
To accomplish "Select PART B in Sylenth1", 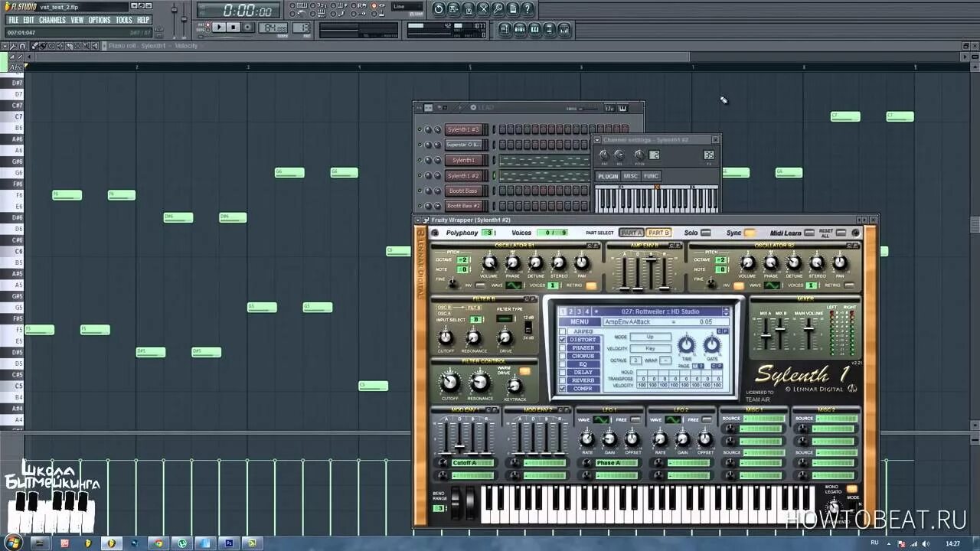I will pos(658,233).
